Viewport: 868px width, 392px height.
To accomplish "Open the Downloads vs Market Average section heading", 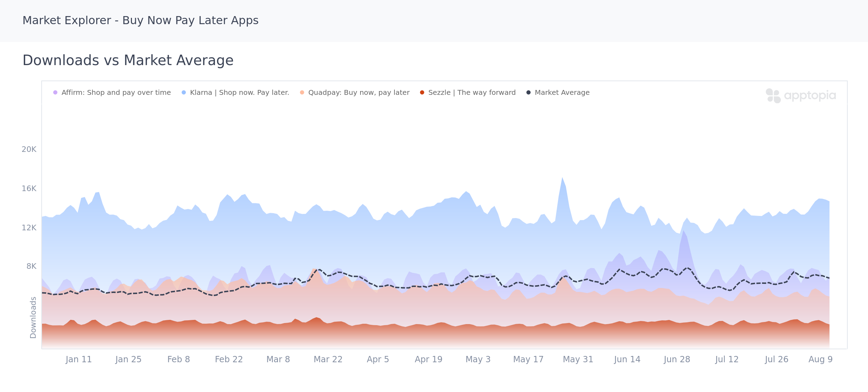I will [128, 60].
